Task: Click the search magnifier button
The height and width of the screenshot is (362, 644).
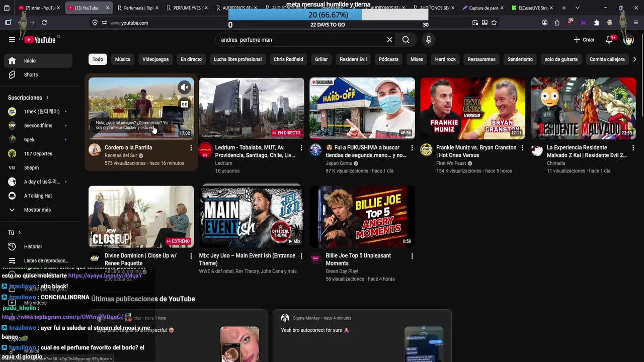Action: [406, 40]
